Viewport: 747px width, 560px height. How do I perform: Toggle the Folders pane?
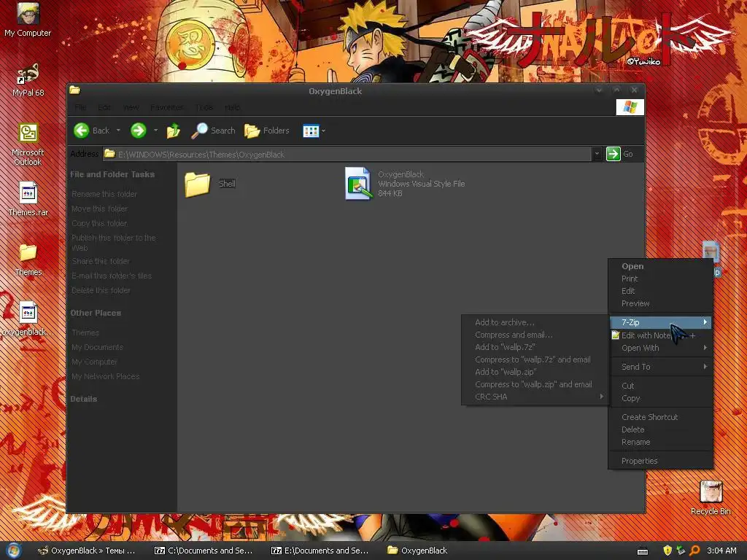pyautogui.click(x=267, y=131)
